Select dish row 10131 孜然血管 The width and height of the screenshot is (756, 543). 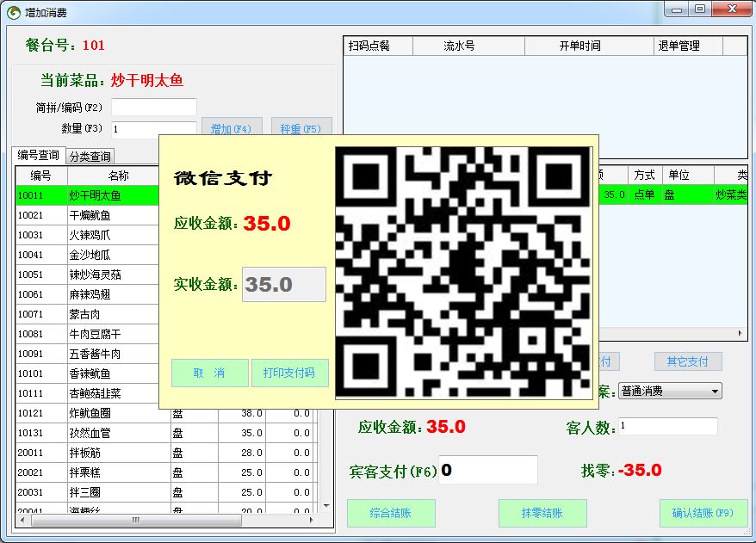(x=167, y=433)
